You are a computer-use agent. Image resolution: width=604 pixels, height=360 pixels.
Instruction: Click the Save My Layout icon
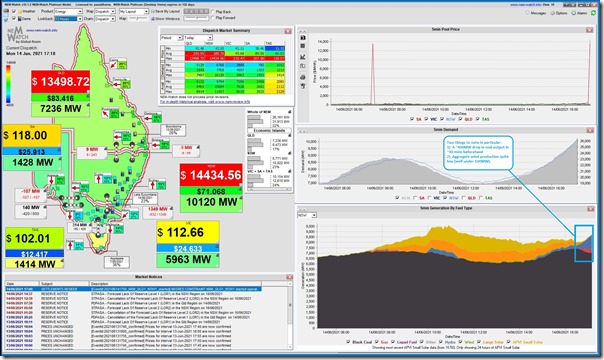(153, 12)
